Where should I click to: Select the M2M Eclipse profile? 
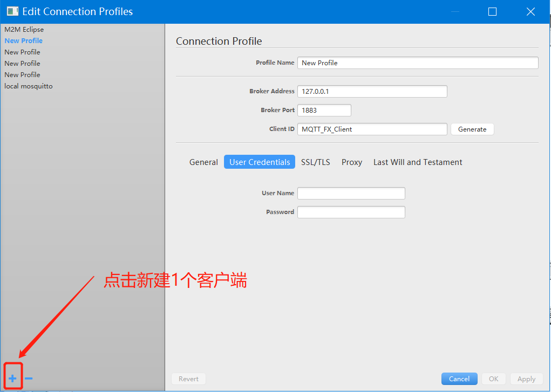(24, 30)
